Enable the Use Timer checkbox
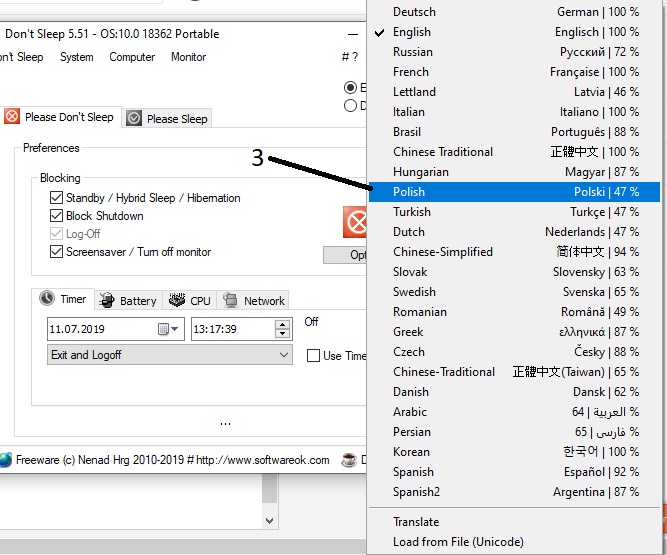This screenshot has height=555, width=667. pyautogui.click(x=314, y=355)
